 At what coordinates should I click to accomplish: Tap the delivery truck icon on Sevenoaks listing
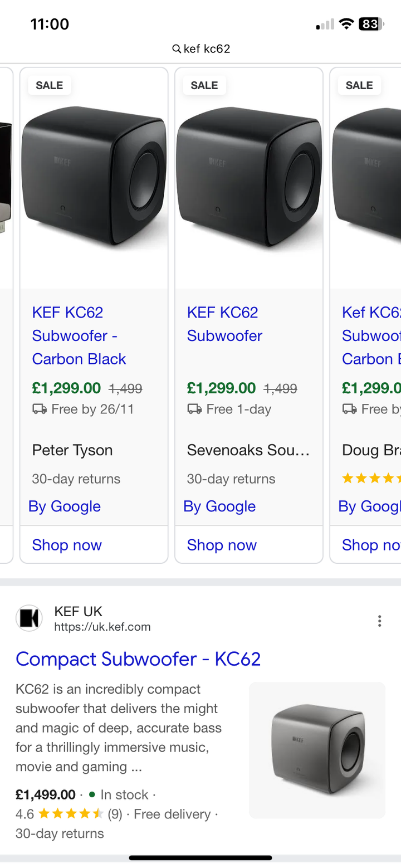tap(194, 409)
